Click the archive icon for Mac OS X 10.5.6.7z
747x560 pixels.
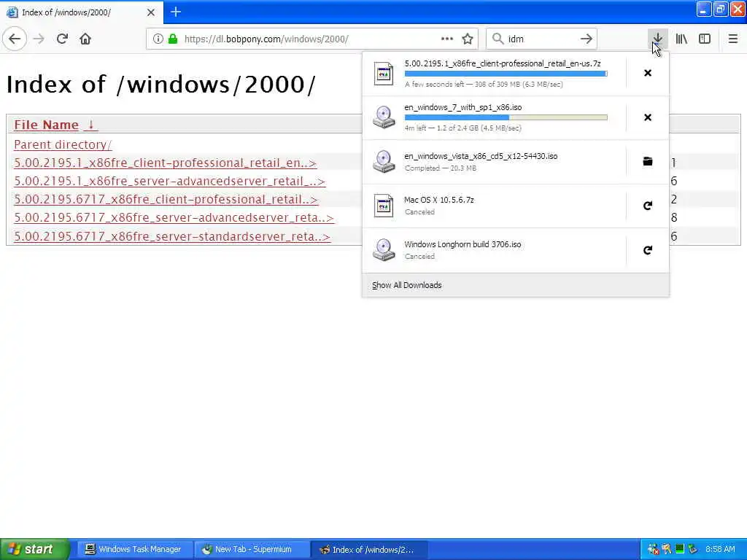(384, 206)
